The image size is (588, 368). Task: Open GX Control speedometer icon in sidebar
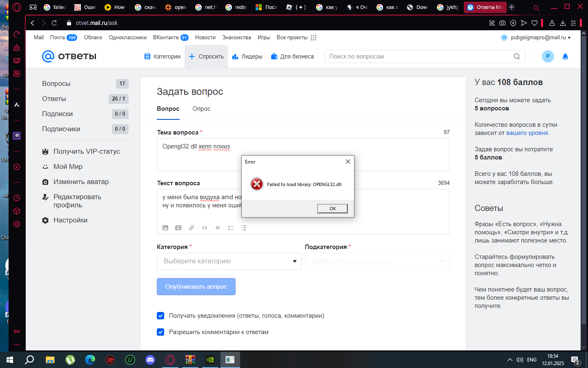click(17, 34)
